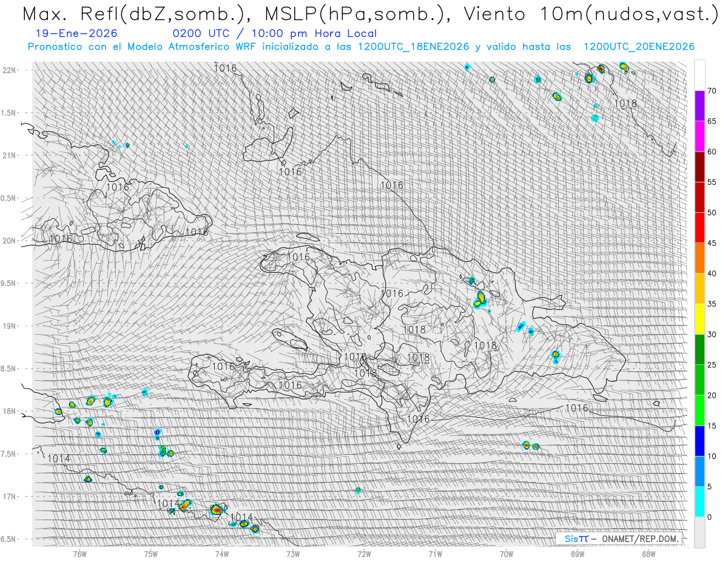Click the '19N' latitude label
This screenshot has height=562, width=728.
8,326
